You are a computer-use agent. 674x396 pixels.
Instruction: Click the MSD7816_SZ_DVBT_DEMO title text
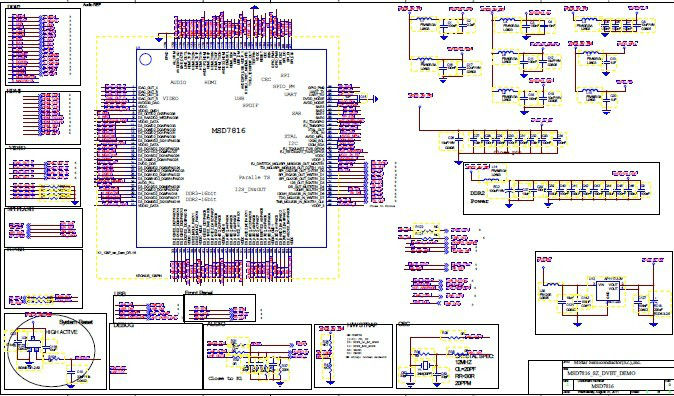click(601, 373)
